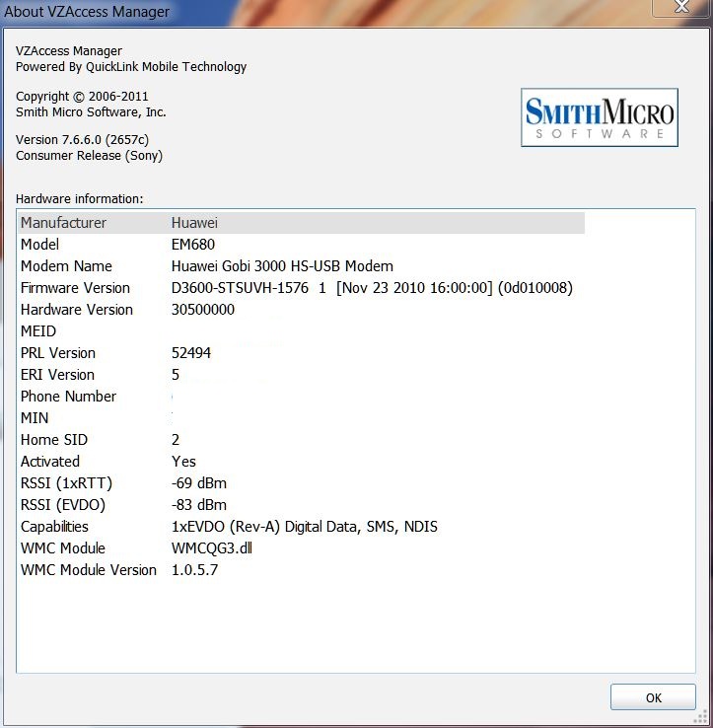Select the RSSI (1xRTT) label
This screenshot has height=728, width=713.
(66, 483)
